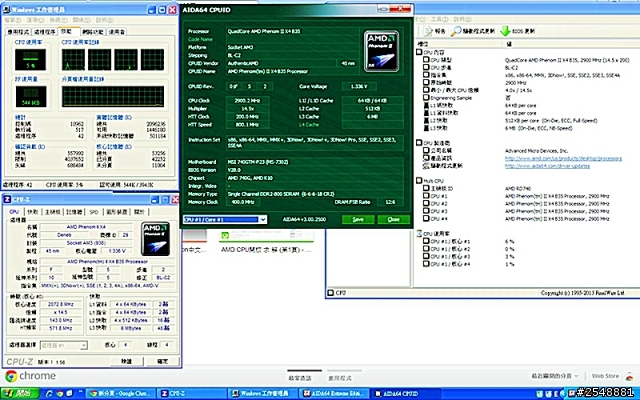Switch to 應用程式 tab in Task Manager
Image resolution: width=640 pixels, height=400 pixels.
pyautogui.click(x=18, y=32)
